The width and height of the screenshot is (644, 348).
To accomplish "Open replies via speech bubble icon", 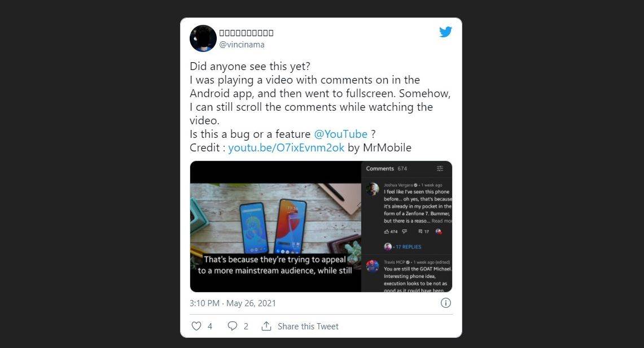I will [x=233, y=326].
